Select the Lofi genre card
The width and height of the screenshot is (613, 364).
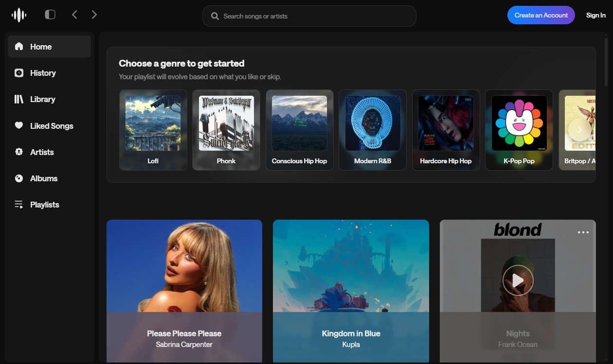[x=153, y=130]
